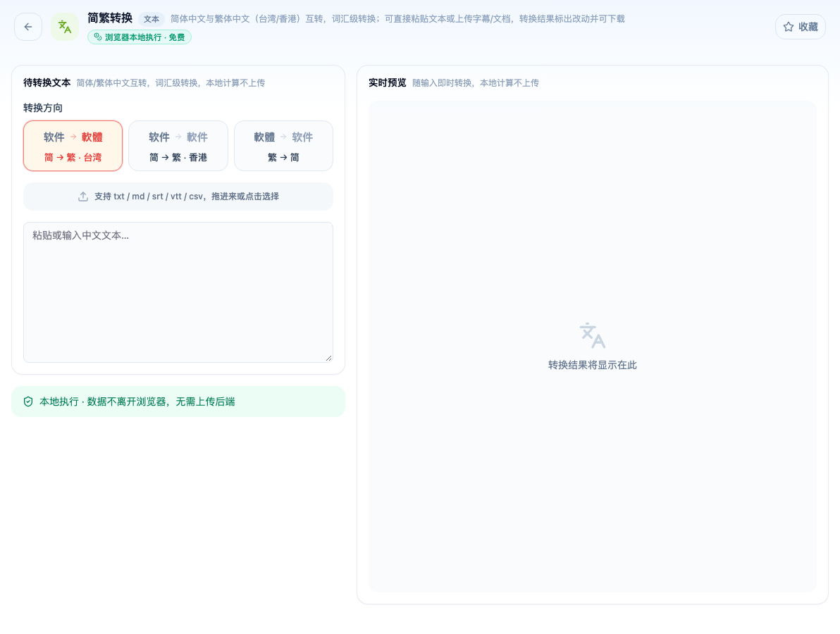Screen dimensions: 840x634
Task: Click the file upload drop zone
Action: (x=178, y=197)
